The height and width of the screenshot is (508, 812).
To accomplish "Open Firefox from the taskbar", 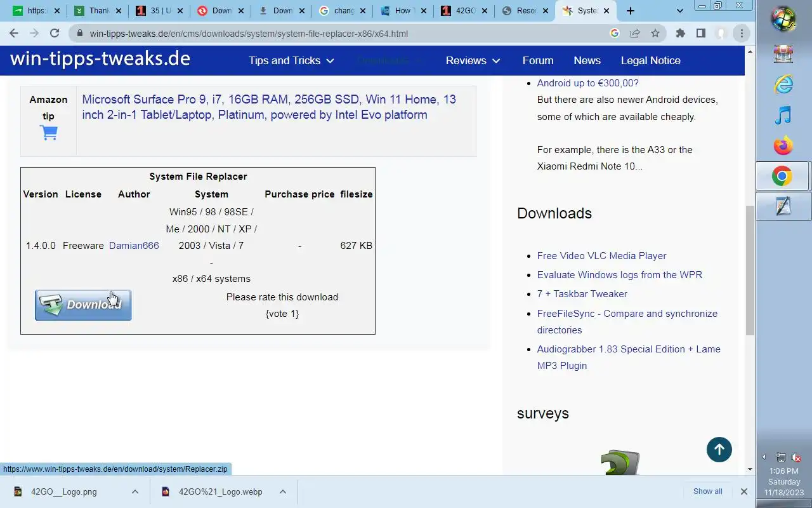I will [x=783, y=145].
